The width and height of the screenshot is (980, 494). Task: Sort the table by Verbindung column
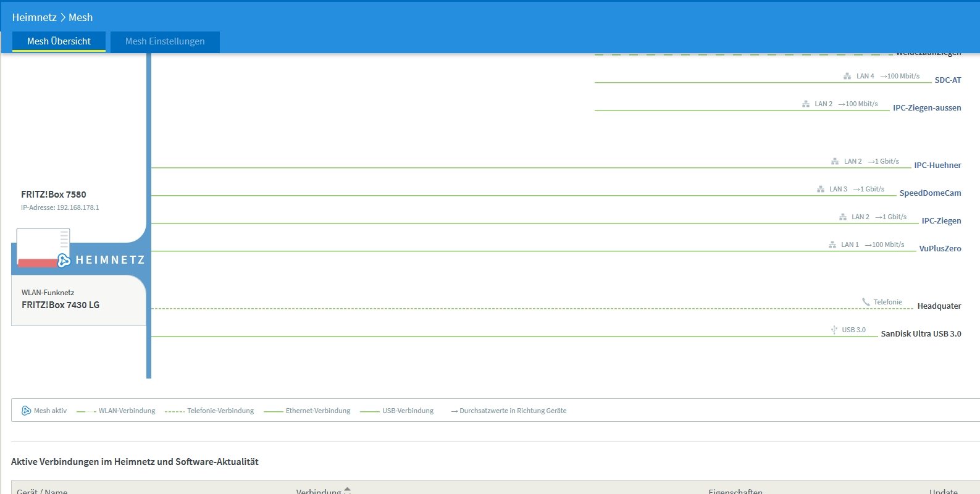(x=324, y=491)
